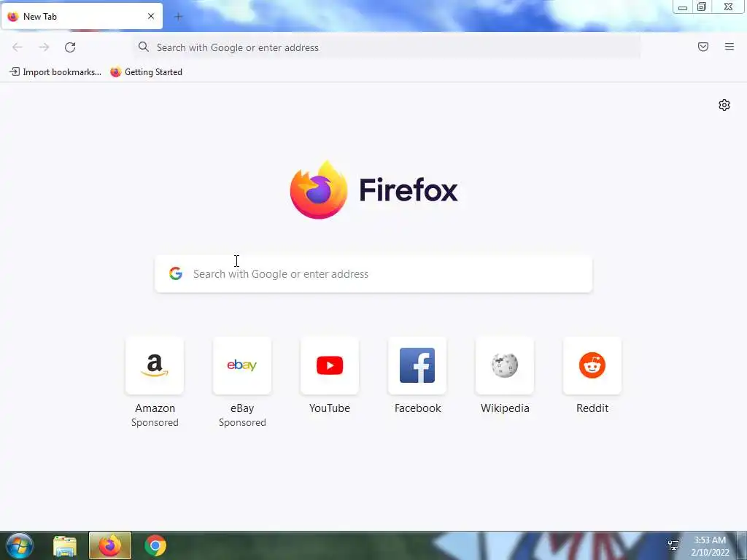Close the Firefox window
This screenshot has width=747, height=560.
tap(729, 7)
